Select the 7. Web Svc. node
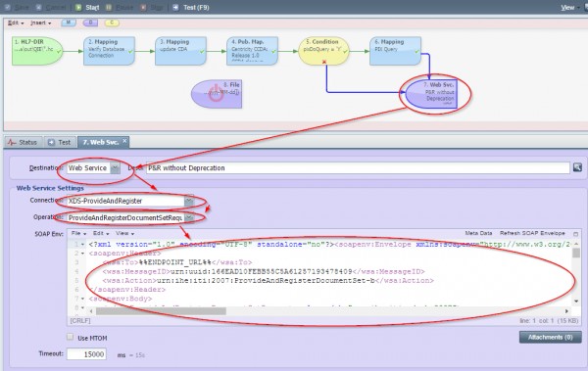The image size is (588, 371). point(431,94)
